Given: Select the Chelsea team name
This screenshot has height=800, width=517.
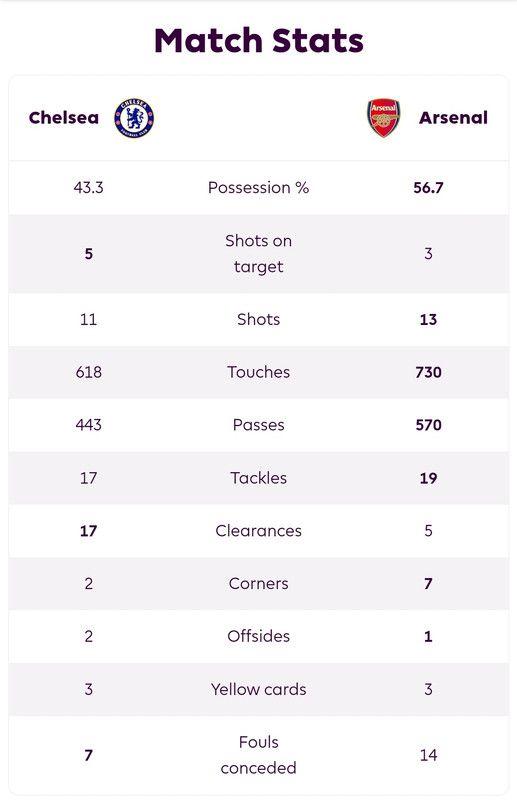Looking at the screenshot, I should [64, 118].
